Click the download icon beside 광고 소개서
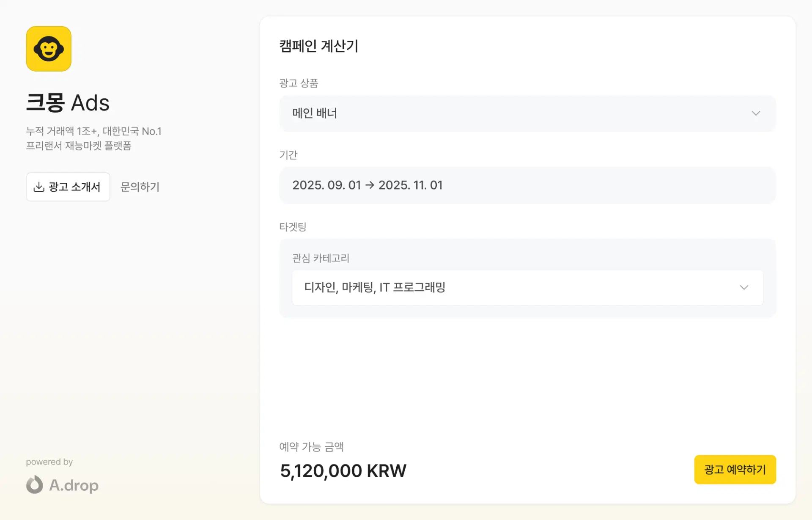The image size is (812, 520). click(x=39, y=187)
